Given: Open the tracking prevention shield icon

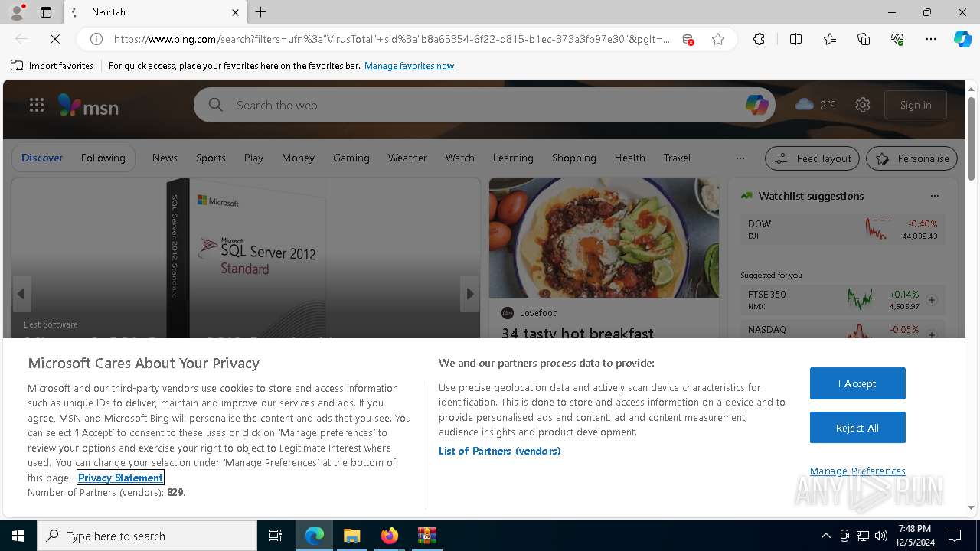Looking at the screenshot, I should point(688,39).
